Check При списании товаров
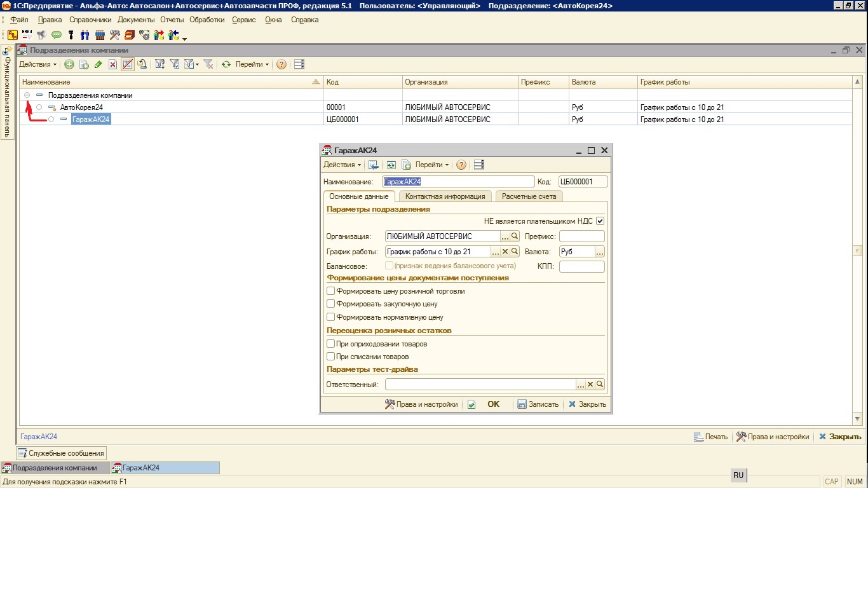The width and height of the screenshot is (868, 614). (330, 356)
